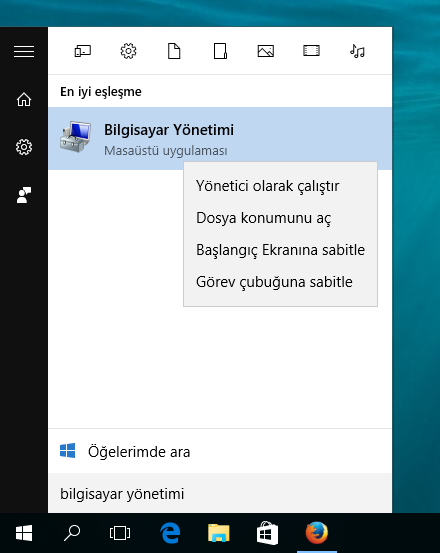
Task: Filter search results by Music
Action: (357, 51)
